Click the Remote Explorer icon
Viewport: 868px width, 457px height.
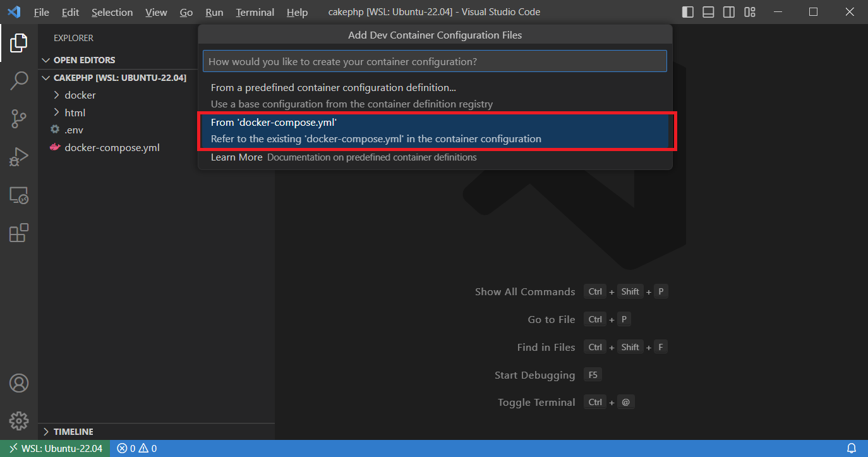click(x=18, y=195)
